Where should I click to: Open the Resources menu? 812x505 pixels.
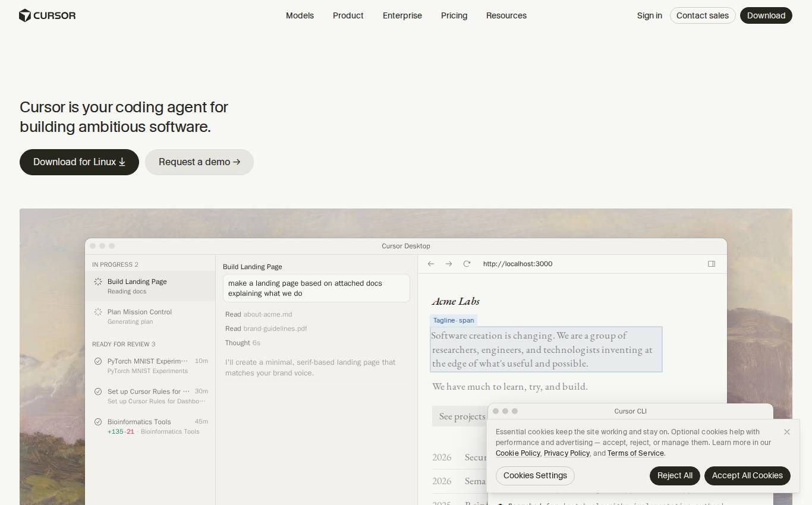[x=506, y=15]
